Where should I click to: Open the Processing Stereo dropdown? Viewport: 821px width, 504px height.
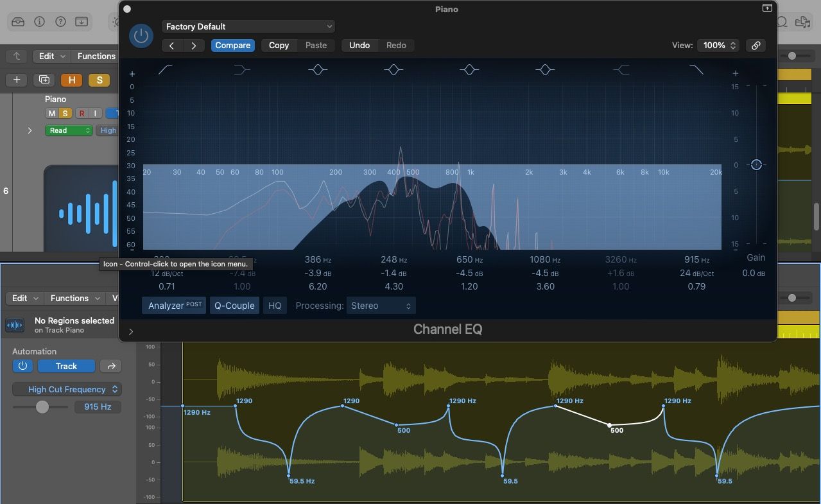381,305
